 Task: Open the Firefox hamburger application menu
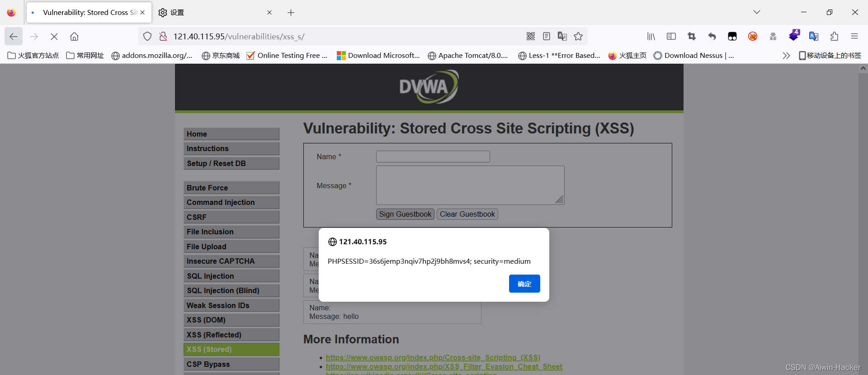pos(854,36)
